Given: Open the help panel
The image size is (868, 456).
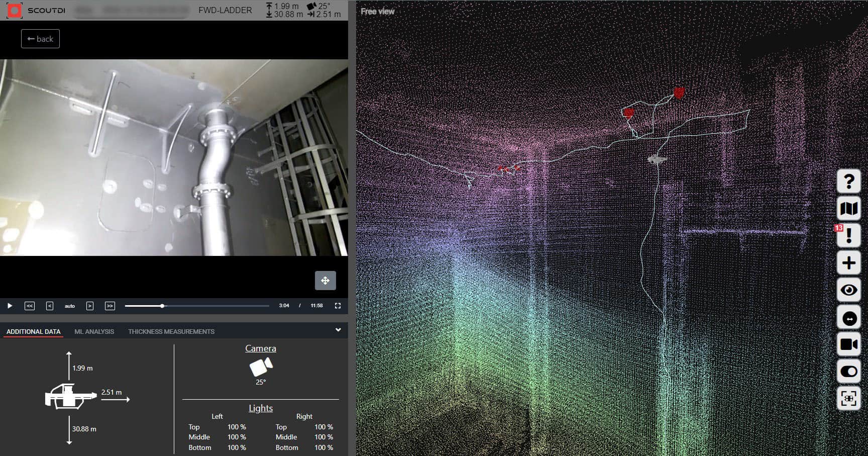Looking at the screenshot, I should [849, 181].
